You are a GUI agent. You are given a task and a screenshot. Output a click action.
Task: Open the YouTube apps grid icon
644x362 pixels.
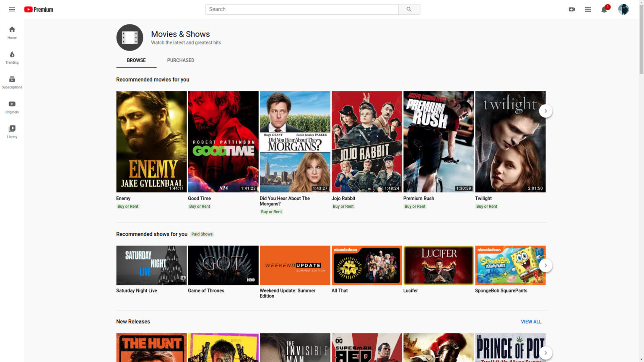coord(588,9)
